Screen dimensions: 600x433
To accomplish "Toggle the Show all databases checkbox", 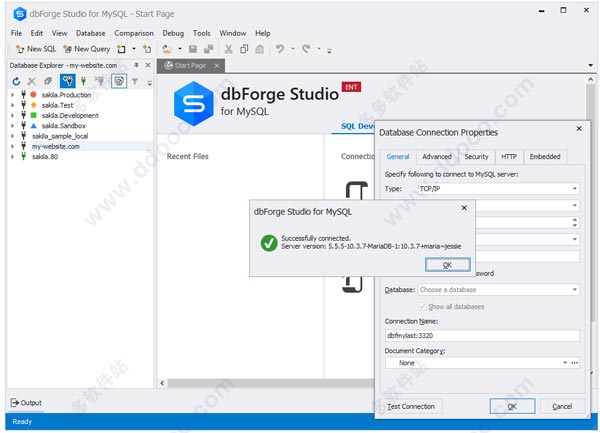I will 422,306.
